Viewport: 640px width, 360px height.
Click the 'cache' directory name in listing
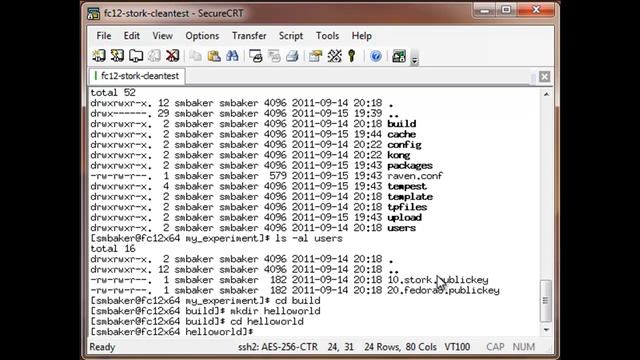[402, 134]
